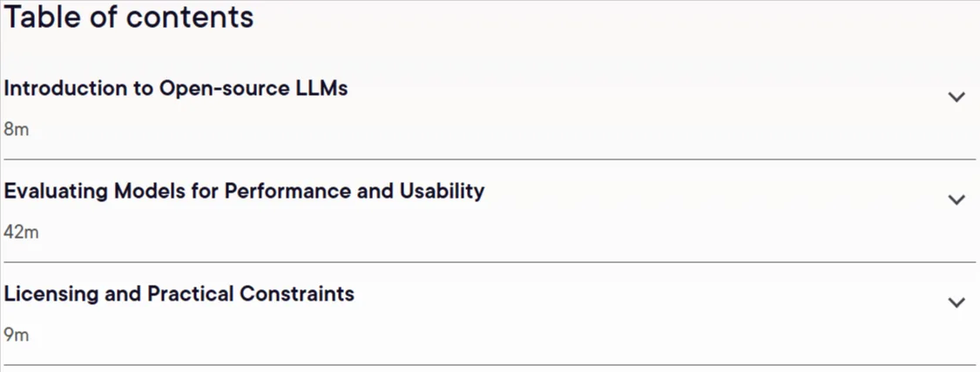Click the Table of contents heading
This screenshot has width=980, height=372.
[129, 17]
